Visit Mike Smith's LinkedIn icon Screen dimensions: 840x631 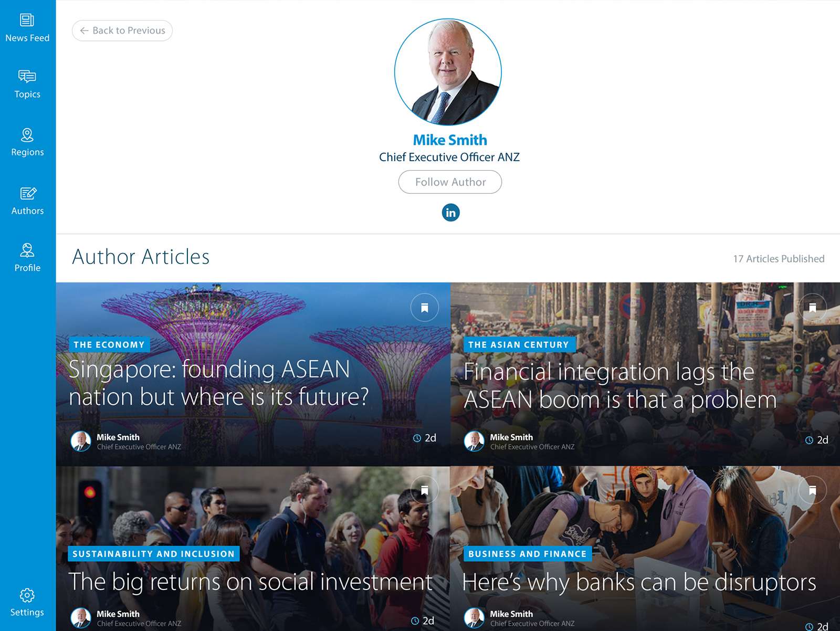coord(450,212)
